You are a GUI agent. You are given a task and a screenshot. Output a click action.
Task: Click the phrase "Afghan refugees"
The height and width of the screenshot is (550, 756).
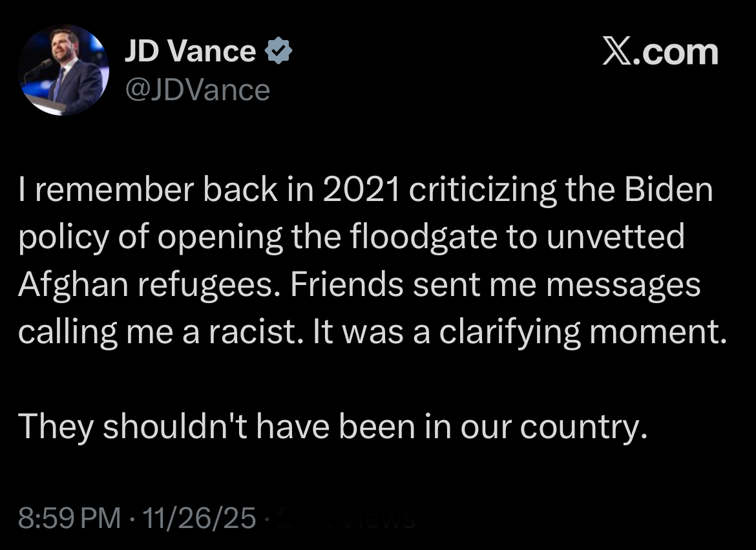coord(149,286)
